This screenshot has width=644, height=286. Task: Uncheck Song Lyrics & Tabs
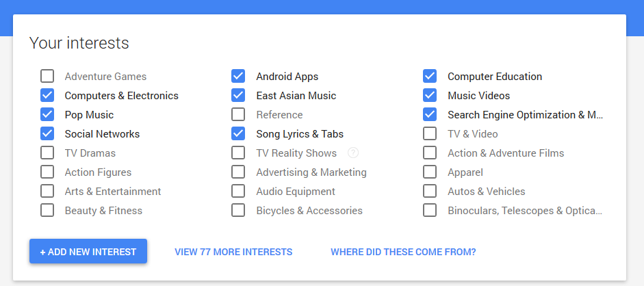click(x=238, y=134)
